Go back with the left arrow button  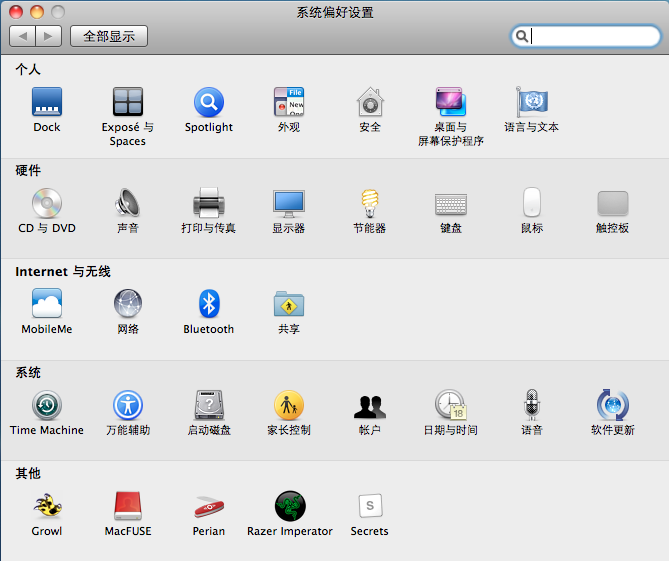[23, 36]
